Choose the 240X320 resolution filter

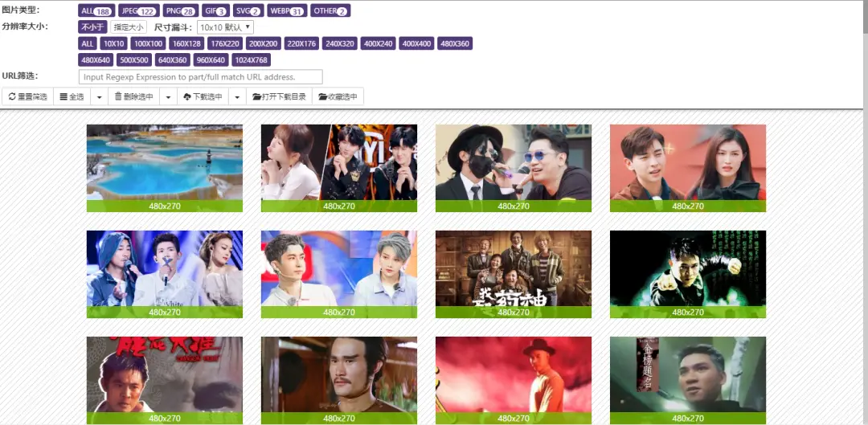point(340,43)
